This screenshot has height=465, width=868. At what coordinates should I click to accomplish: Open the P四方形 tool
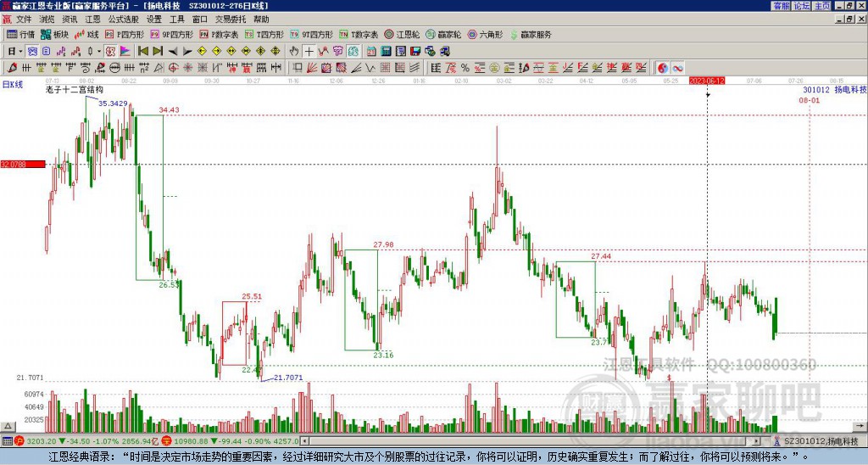click(x=125, y=34)
